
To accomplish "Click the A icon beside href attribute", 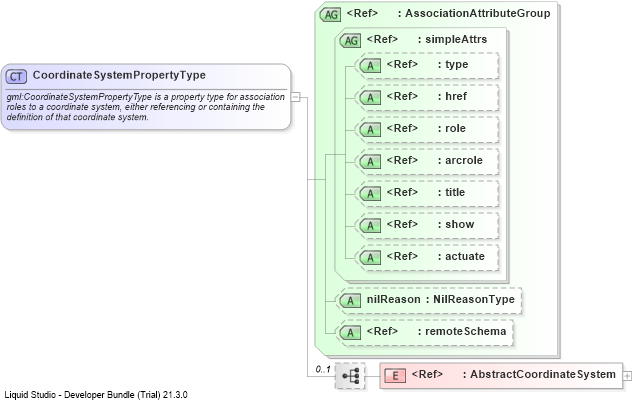I will 370,97.
